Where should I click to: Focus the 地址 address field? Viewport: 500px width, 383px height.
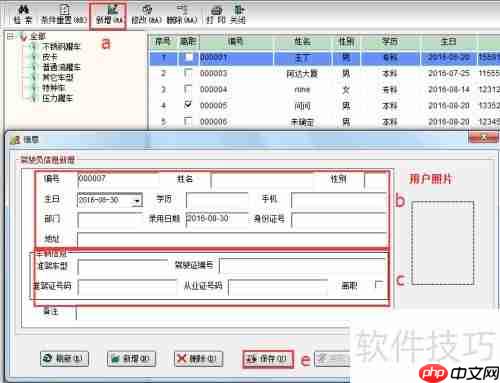coord(232,239)
